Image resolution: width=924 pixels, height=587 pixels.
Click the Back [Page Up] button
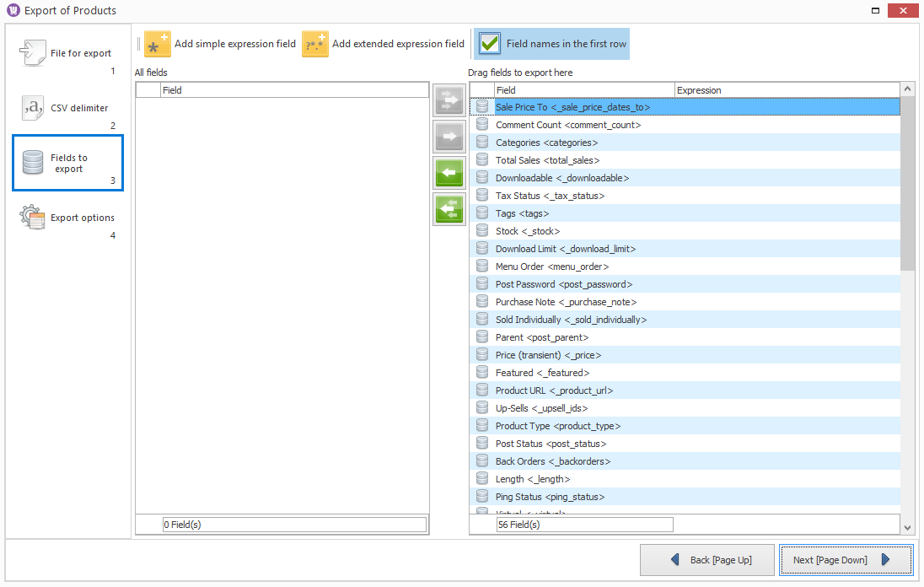tap(707, 560)
